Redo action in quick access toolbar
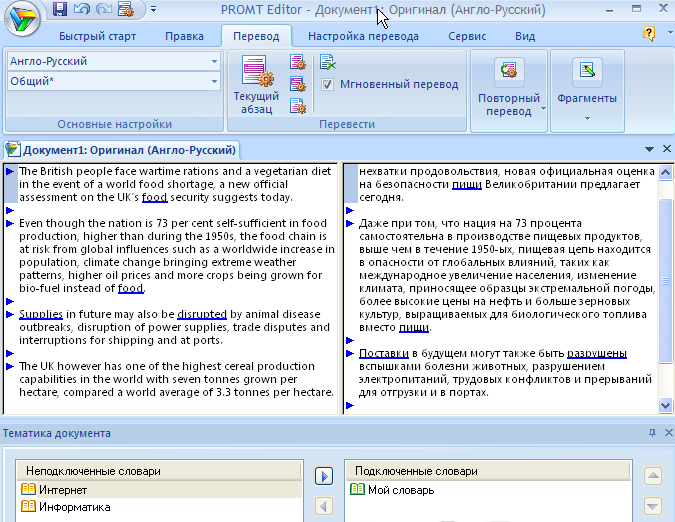The width and height of the screenshot is (675, 522). pyautogui.click(x=103, y=9)
